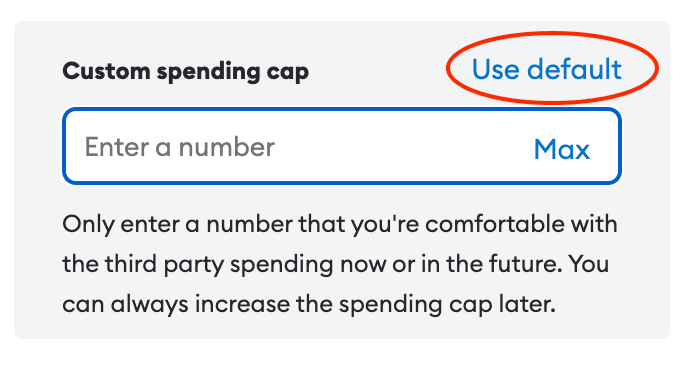Focus the Enter a number field
This screenshot has height=366, width=690.
click(x=342, y=146)
